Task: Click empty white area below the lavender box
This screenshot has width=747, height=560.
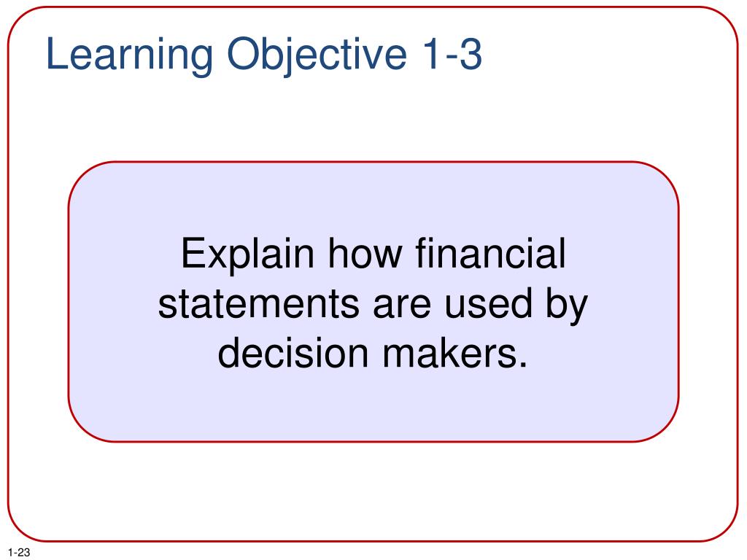Action: tap(373, 491)
